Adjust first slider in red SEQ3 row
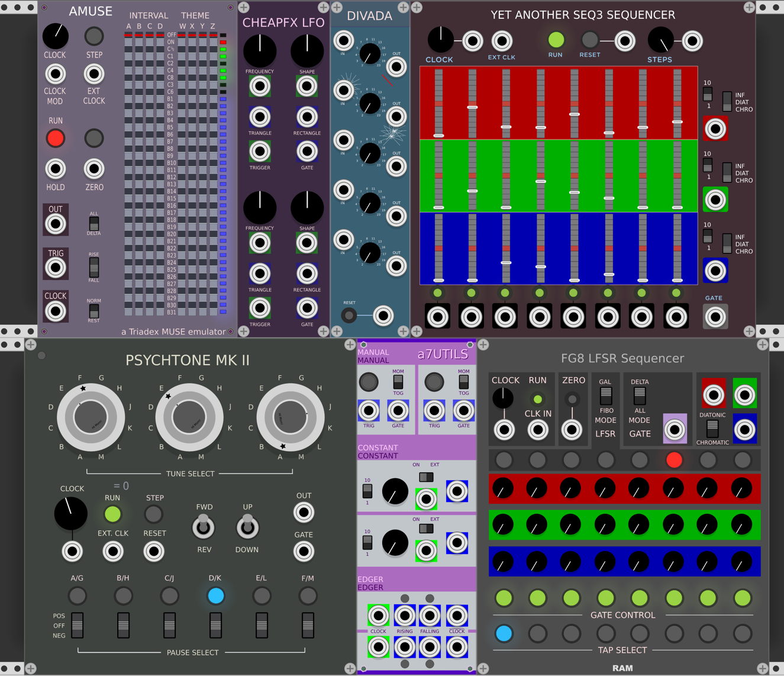This screenshot has width=784, height=676. (438, 103)
